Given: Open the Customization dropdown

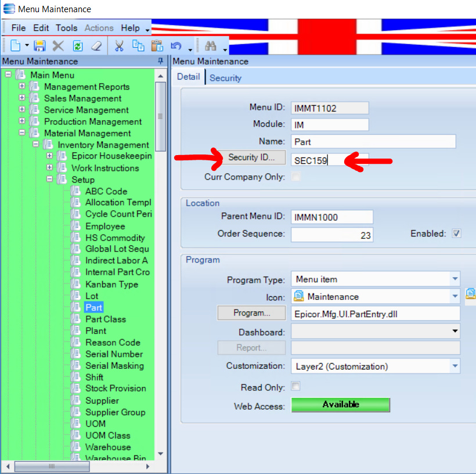Looking at the screenshot, I should (x=455, y=366).
